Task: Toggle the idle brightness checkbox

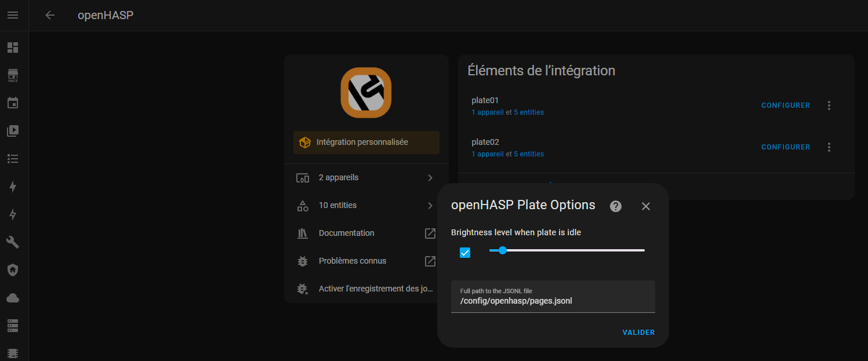Action: click(465, 253)
